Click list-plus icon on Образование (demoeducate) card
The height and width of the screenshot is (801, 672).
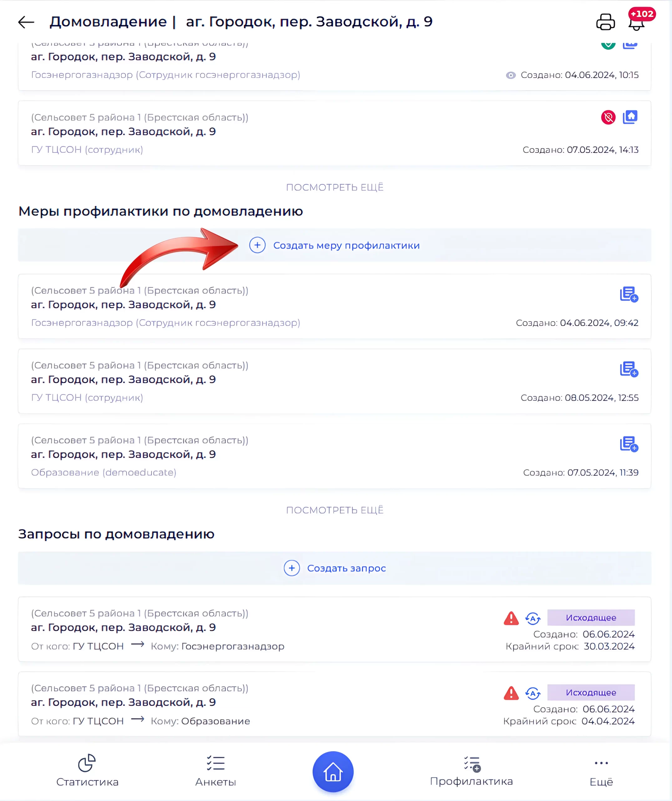pos(629,444)
